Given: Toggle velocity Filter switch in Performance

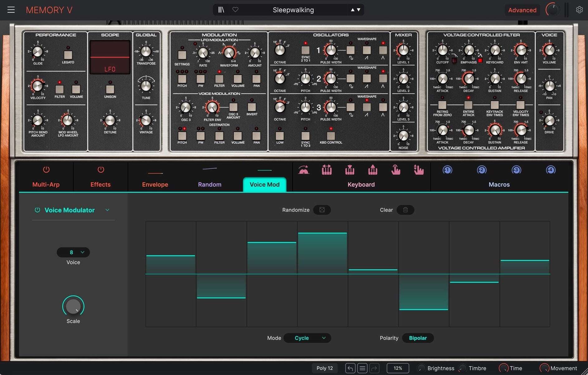Looking at the screenshot, I should [x=60, y=89].
